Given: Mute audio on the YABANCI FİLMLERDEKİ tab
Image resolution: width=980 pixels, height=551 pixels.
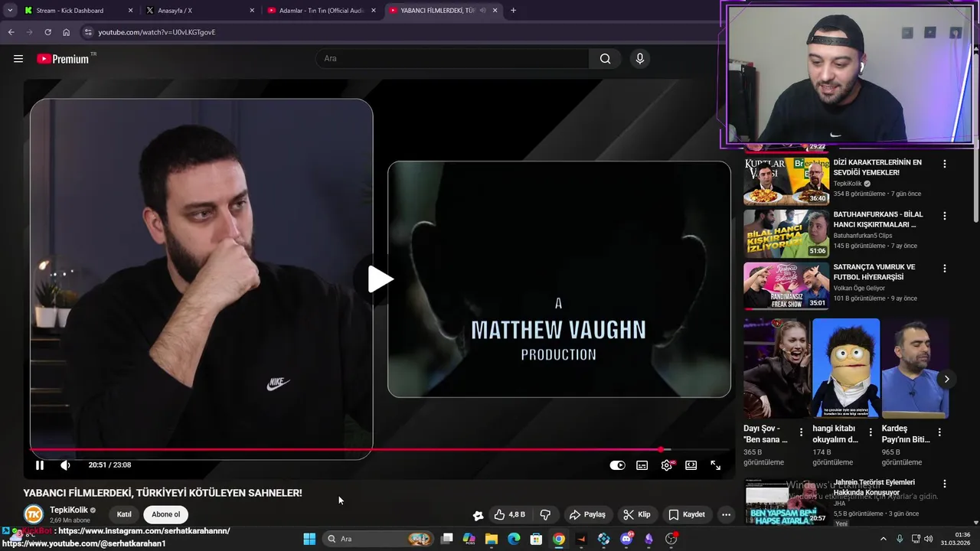Looking at the screenshot, I should (483, 11).
